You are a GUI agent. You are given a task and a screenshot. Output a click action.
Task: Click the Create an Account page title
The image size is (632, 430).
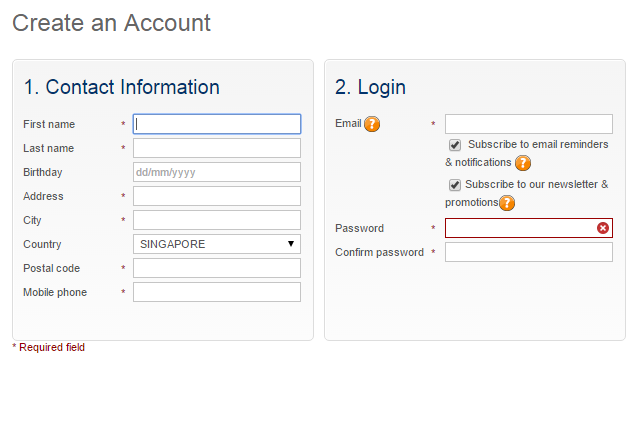tap(112, 23)
